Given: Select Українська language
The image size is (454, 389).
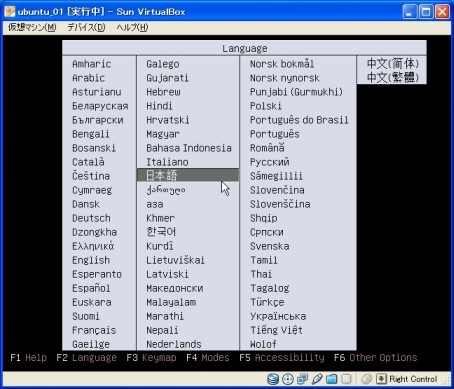Looking at the screenshot, I should 278,316.
